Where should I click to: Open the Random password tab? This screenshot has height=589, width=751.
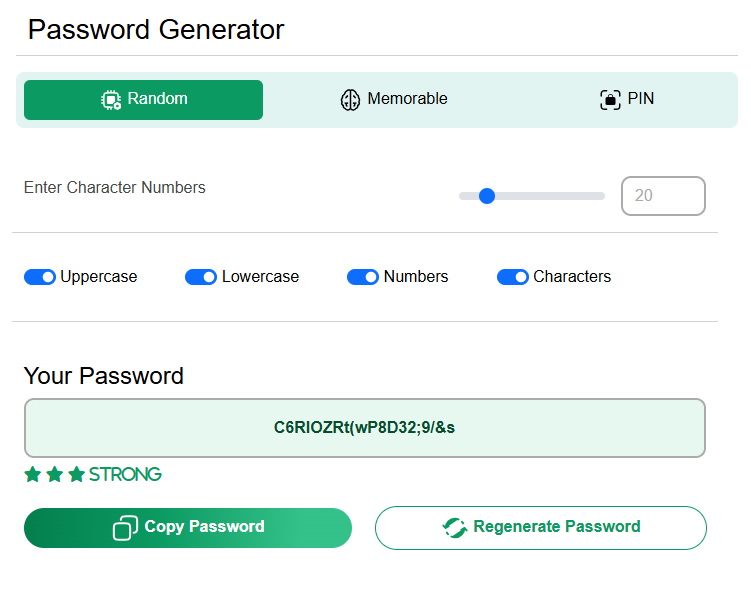[x=143, y=100]
